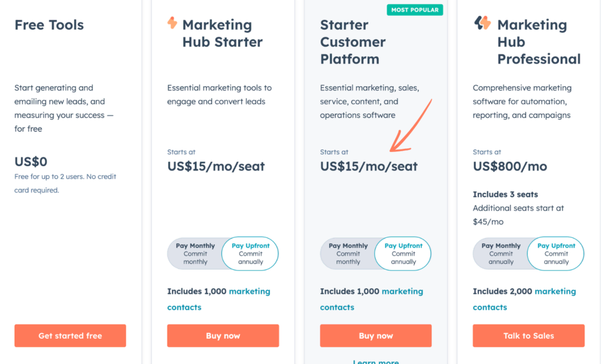Click the Starter Customer Platform heading
Viewport: 601px width, 364px height.
(353, 42)
